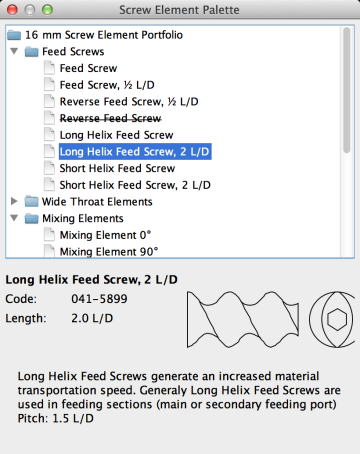The width and height of the screenshot is (360, 454).
Task: Click the document icon beside Feed Screw
Action: tap(49, 68)
